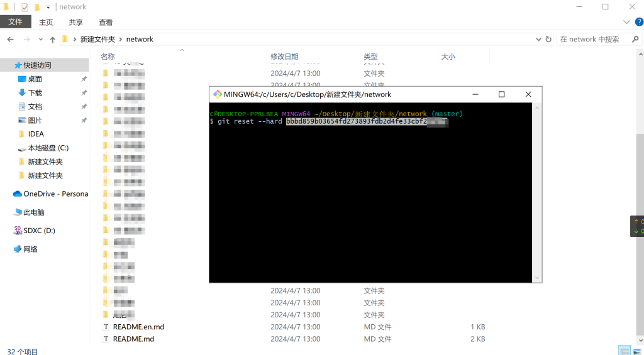Switch to the 查看 (View) ribbon tab
The height and width of the screenshot is (355, 644).
click(106, 22)
